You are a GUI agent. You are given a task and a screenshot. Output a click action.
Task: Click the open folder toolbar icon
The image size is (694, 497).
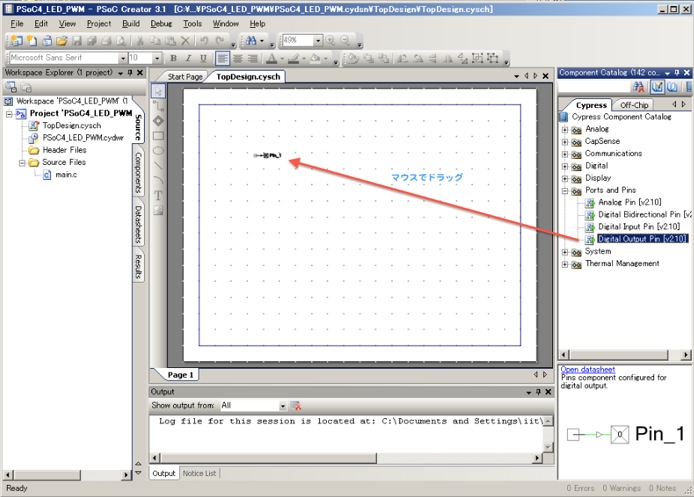click(x=62, y=41)
